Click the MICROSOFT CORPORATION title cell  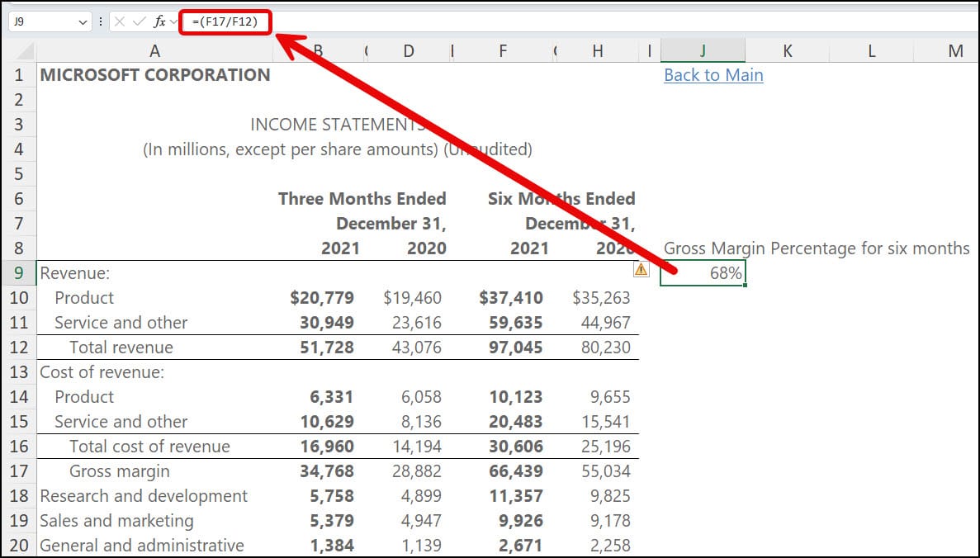click(x=154, y=75)
